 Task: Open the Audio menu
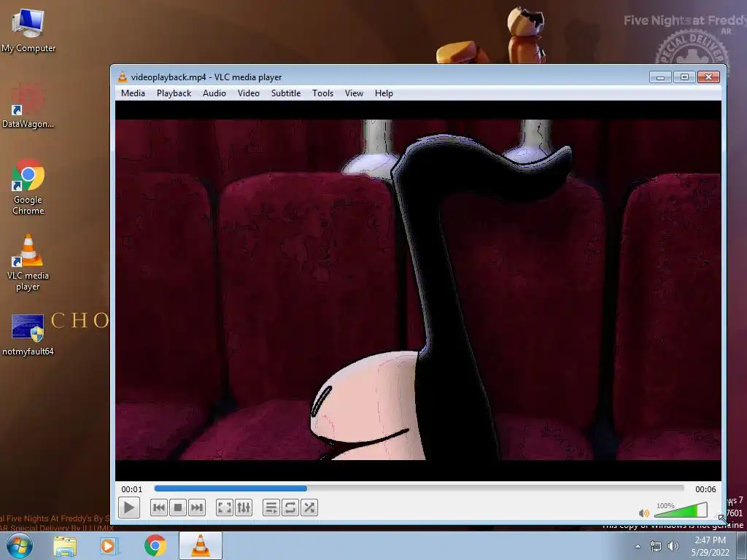point(214,93)
